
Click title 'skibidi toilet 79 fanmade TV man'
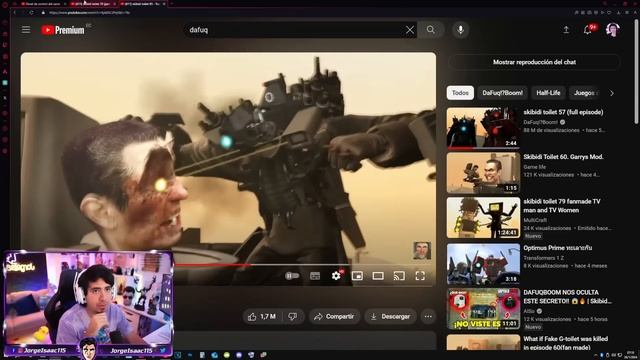[x=562, y=206]
